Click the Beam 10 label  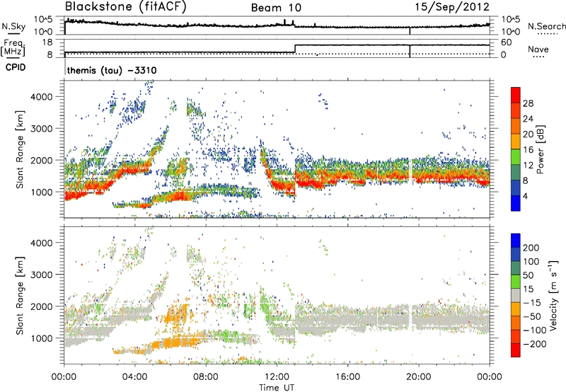click(276, 8)
